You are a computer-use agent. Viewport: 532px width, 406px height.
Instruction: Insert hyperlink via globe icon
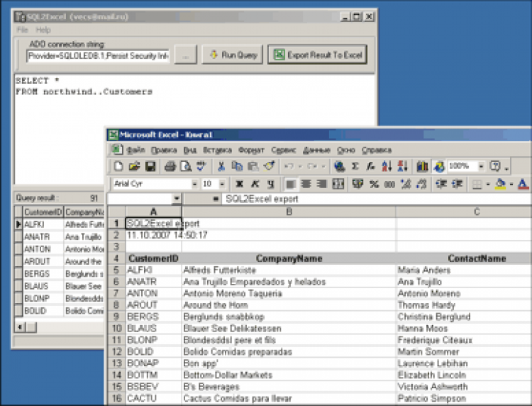point(339,166)
